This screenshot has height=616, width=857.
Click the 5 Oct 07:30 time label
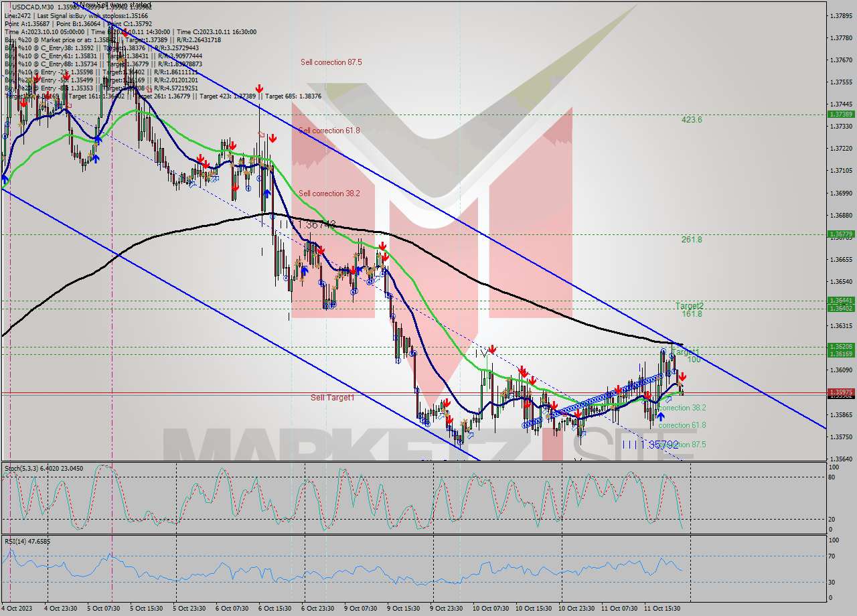[104, 609]
